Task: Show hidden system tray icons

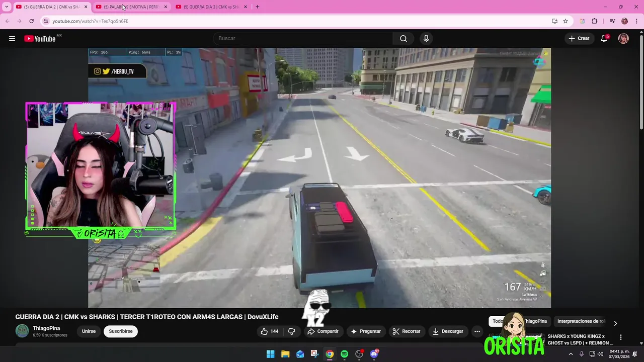Action: (x=571, y=354)
